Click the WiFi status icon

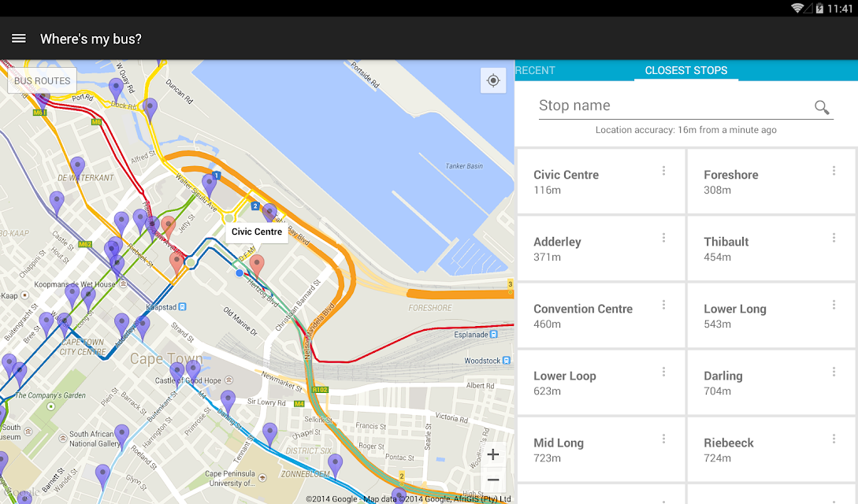797,8
